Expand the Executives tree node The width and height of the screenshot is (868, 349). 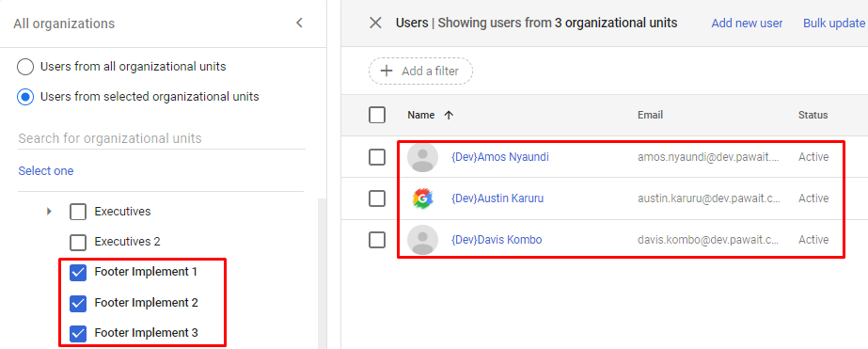coord(49,211)
